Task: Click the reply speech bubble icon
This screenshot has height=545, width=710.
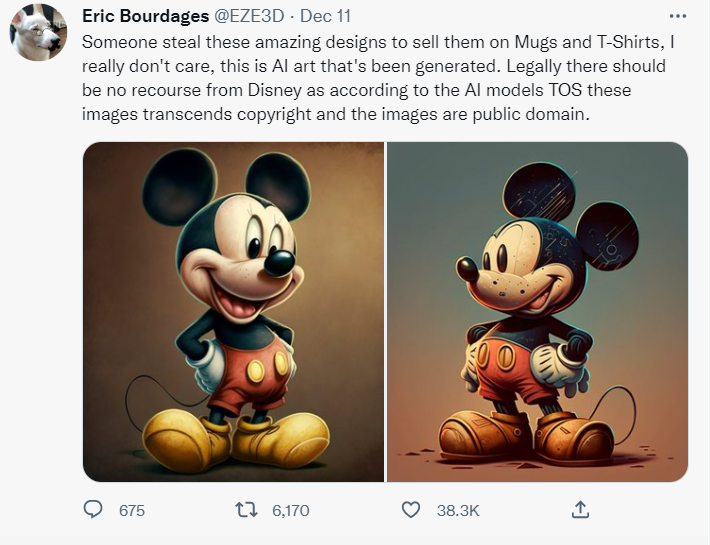Action: tap(93, 510)
